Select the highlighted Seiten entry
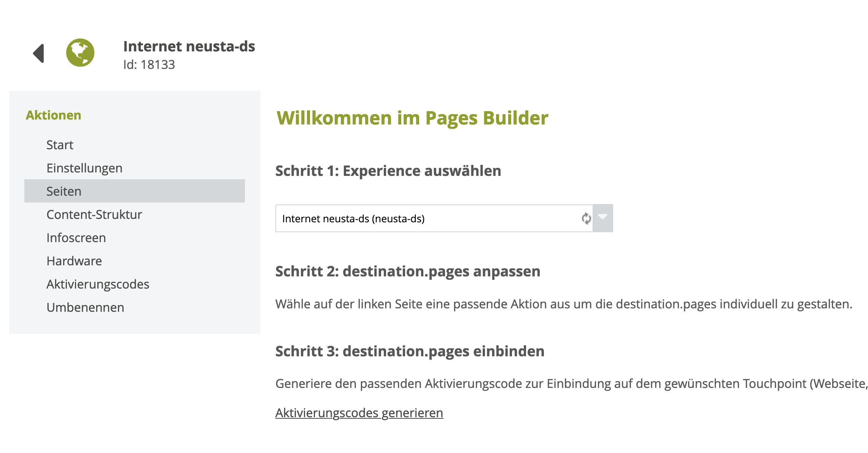The height and width of the screenshot is (453, 868). tap(64, 191)
